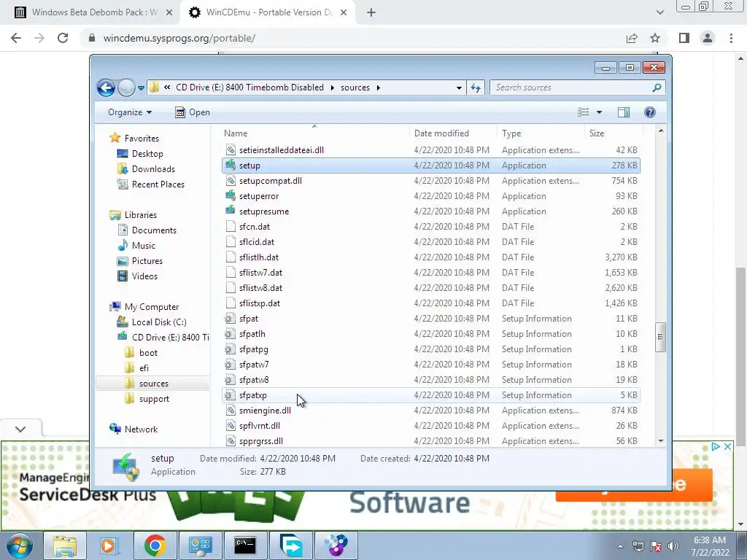
Task: Open the support folder in the tree
Action: tap(154, 399)
